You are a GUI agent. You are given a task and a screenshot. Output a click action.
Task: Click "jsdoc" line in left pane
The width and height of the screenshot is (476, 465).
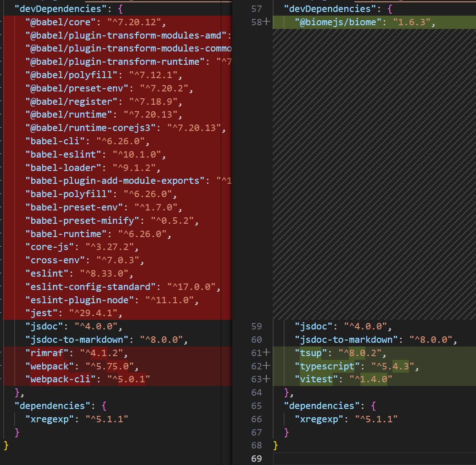pos(74,327)
